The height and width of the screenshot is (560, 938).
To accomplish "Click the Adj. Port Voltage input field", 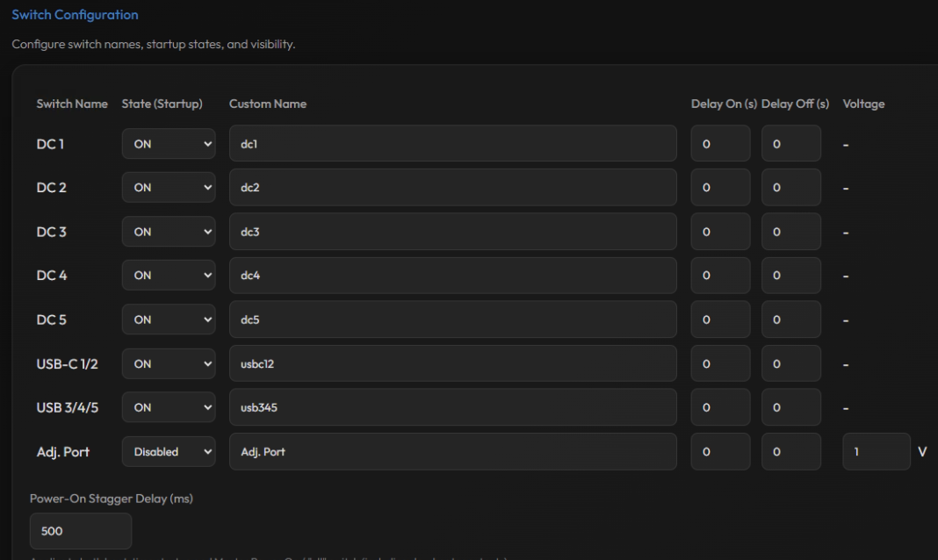I will (877, 451).
